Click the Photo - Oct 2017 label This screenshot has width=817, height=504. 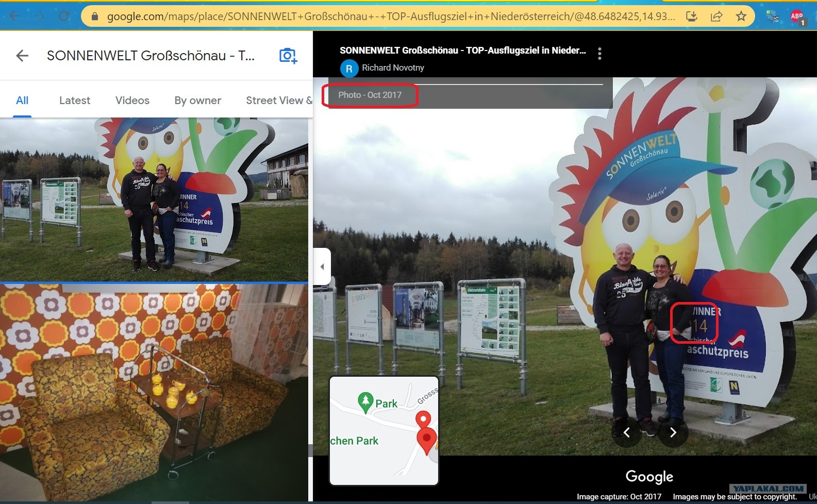click(x=370, y=95)
